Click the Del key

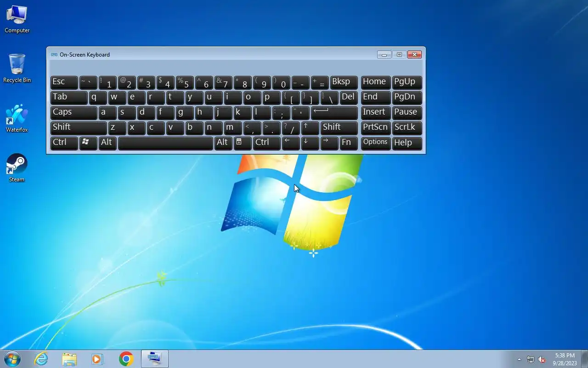coord(349,98)
